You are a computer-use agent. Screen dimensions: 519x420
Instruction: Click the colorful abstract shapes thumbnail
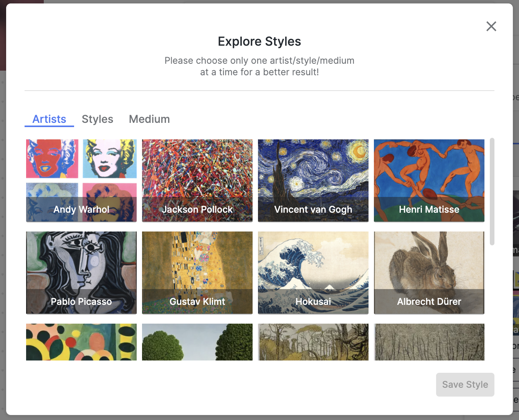(81, 342)
